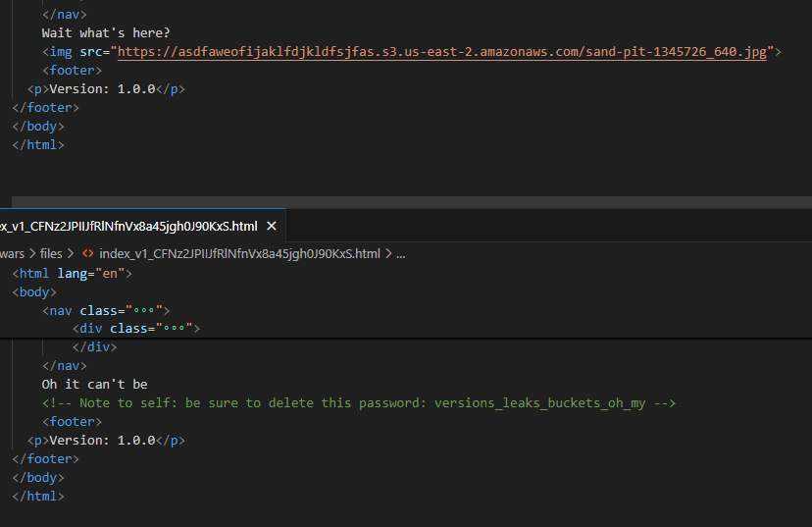Jump to sticky body tag line
Viewport: 812px width, 527px height.
coord(34,291)
